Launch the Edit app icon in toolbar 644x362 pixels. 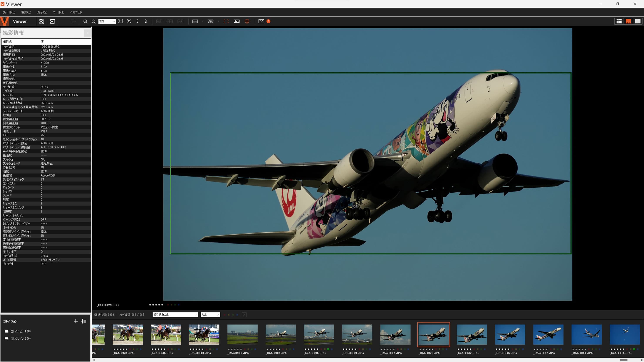click(x=52, y=22)
